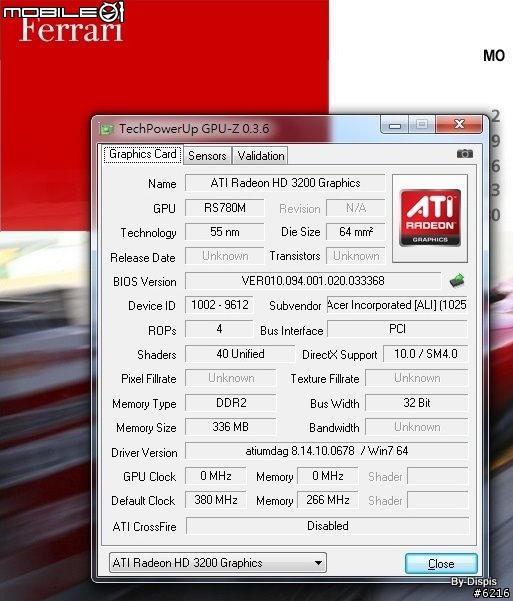Image resolution: width=513 pixels, height=601 pixels.
Task: Click the Memory Size field 336 MB
Action: pyautogui.click(x=231, y=427)
